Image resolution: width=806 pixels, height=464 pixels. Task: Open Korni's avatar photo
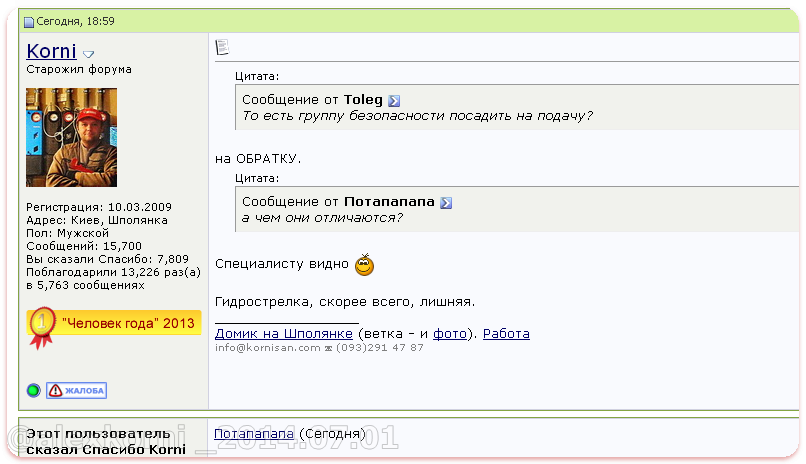coord(71,137)
